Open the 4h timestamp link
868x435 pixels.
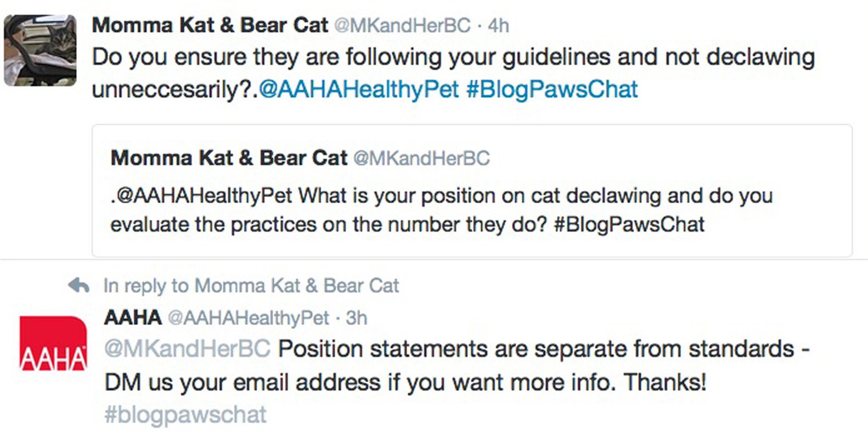pyautogui.click(x=498, y=25)
